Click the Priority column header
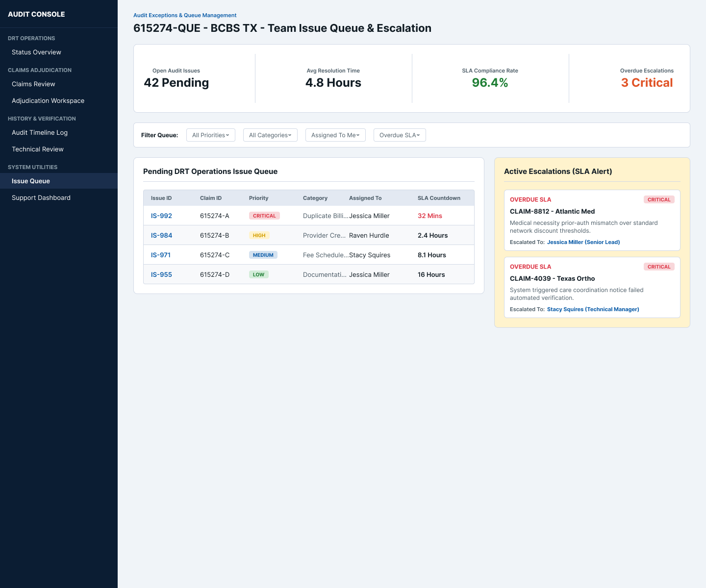The image size is (706, 588). pyautogui.click(x=259, y=198)
